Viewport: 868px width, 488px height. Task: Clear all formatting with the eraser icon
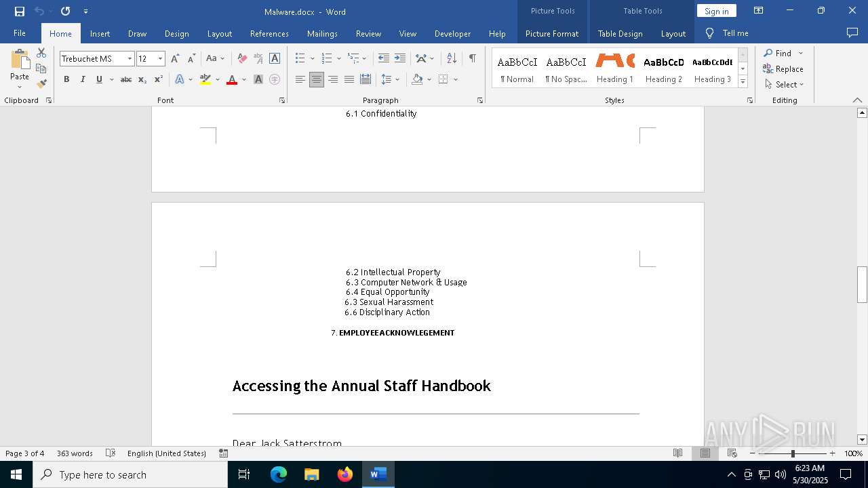coord(242,59)
